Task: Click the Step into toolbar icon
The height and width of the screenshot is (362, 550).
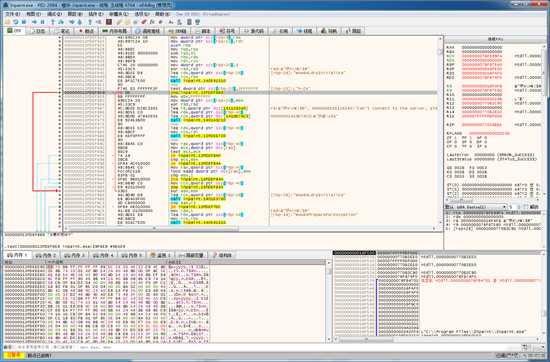Action: click(x=53, y=22)
